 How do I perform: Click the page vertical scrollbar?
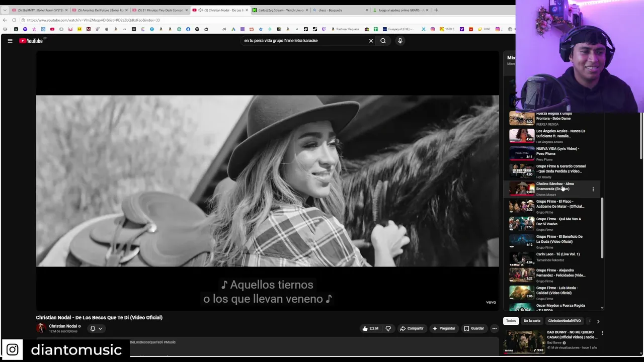(x=641, y=137)
